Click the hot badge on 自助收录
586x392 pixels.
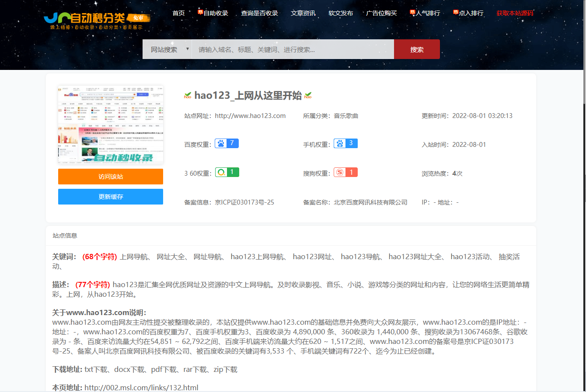[x=200, y=12]
